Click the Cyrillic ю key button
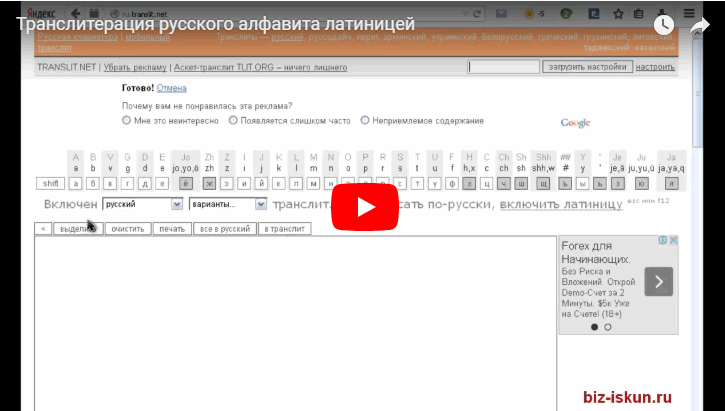 [641, 184]
